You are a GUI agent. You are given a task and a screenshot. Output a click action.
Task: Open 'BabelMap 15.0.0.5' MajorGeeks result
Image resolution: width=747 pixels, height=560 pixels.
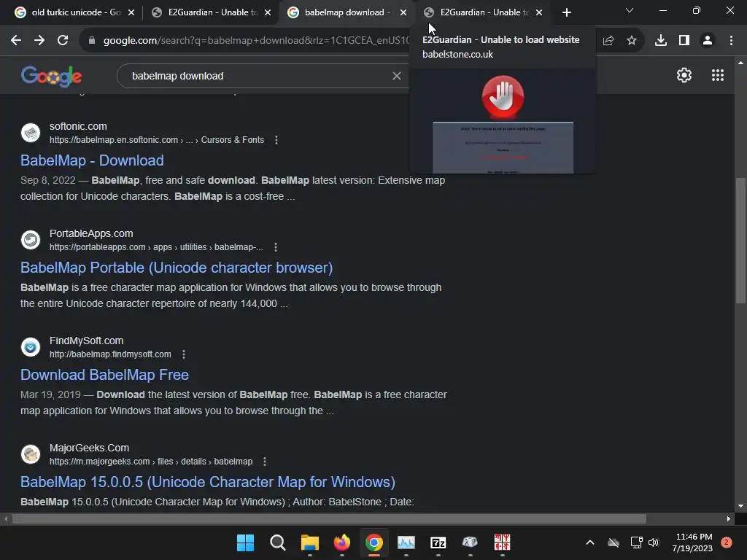[x=208, y=482]
